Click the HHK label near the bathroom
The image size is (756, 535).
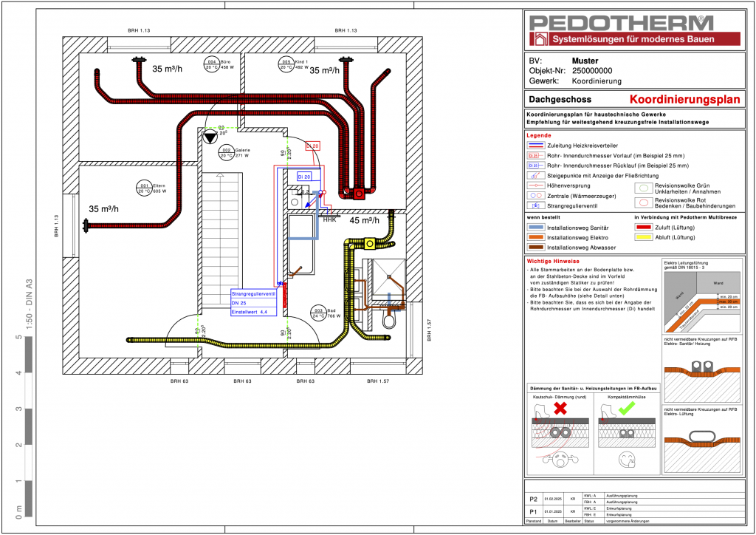330,220
